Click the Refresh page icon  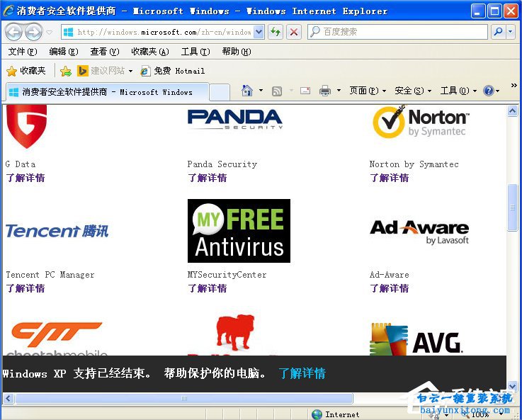point(276,32)
